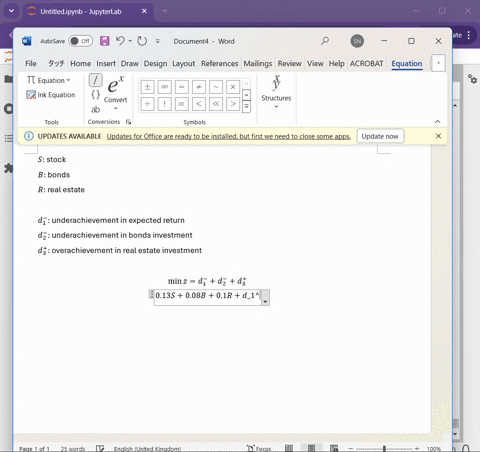Viewport: 480px width, 452px height.
Task: Insert the plus-minus symbol
Action: [147, 87]
